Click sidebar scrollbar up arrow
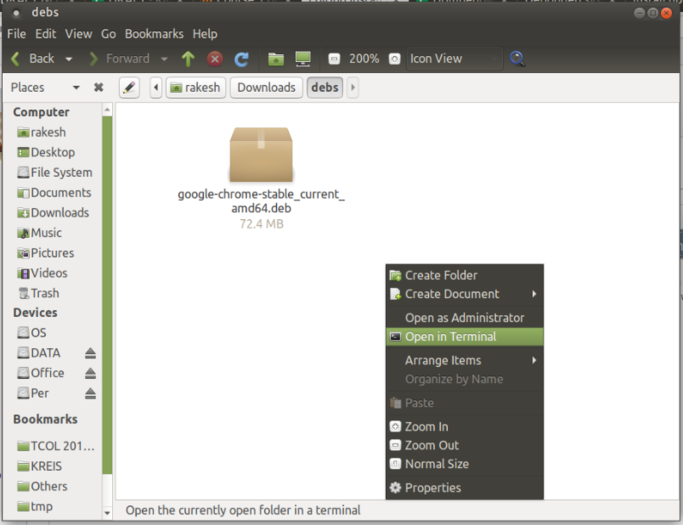The image size is (683, 525). 107,109
